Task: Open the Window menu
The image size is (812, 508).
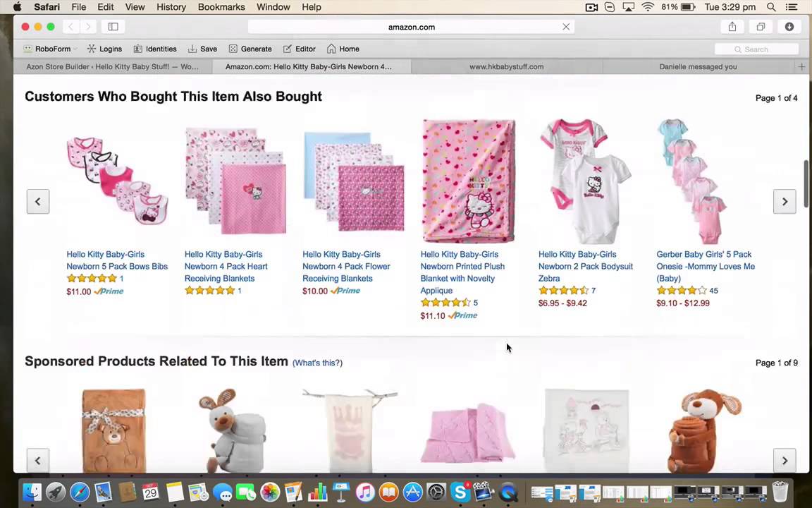Action: pyautogui.click(x=273, y=7)
